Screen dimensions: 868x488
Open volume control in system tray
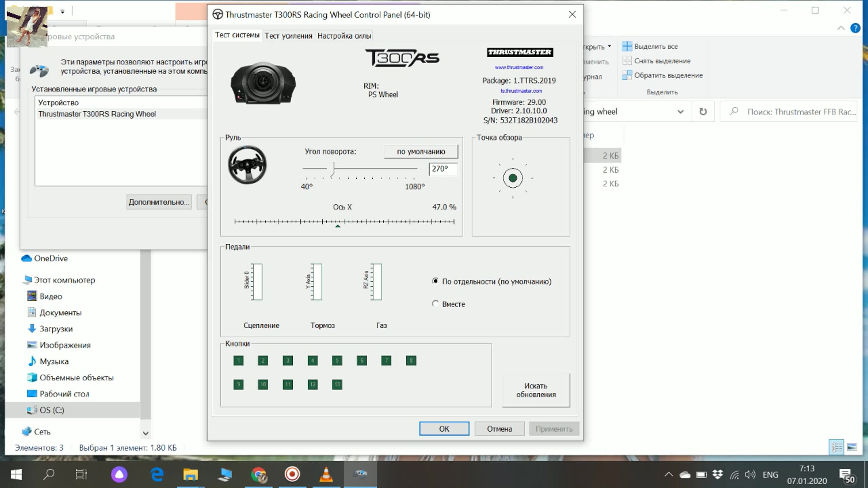[750, 474]
